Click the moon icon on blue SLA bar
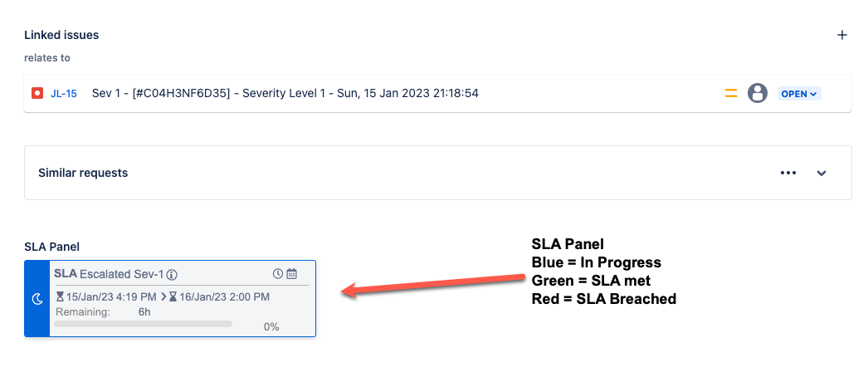Screen dimensions: 868x377 click(x=37, y=299)
